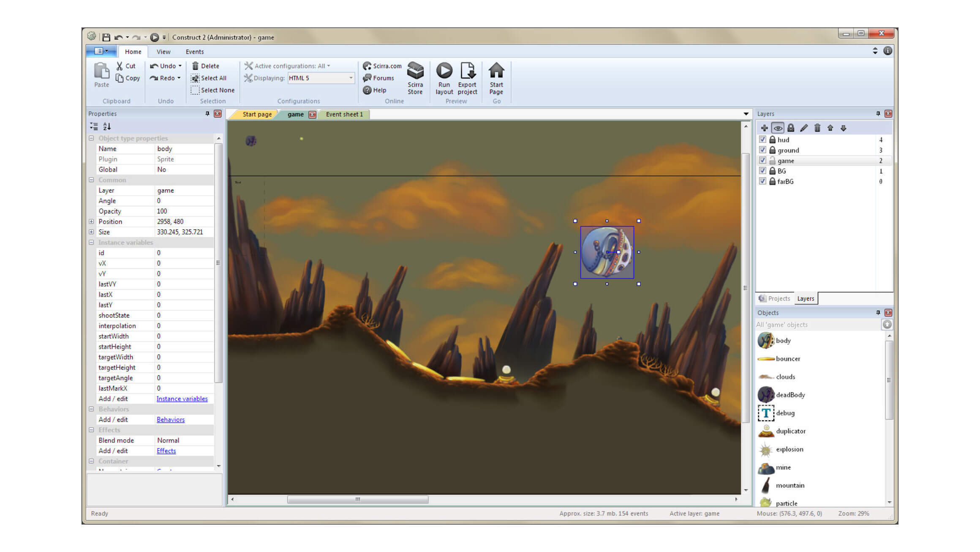Click the Run layout icon
Image resolution: width=980 pixels, height=552 pixels.
coord(444,71)
